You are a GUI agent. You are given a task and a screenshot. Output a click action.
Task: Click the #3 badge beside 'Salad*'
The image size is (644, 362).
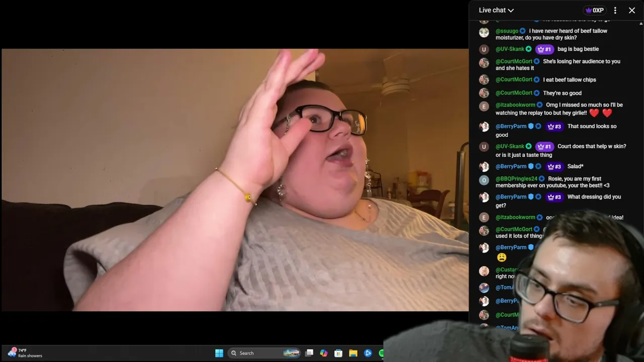click(554, 166)
